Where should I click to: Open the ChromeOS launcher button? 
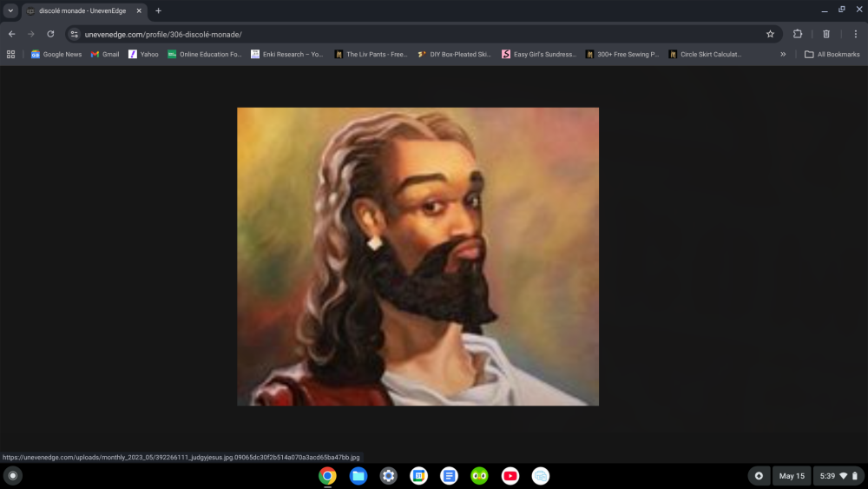[13, 476]
